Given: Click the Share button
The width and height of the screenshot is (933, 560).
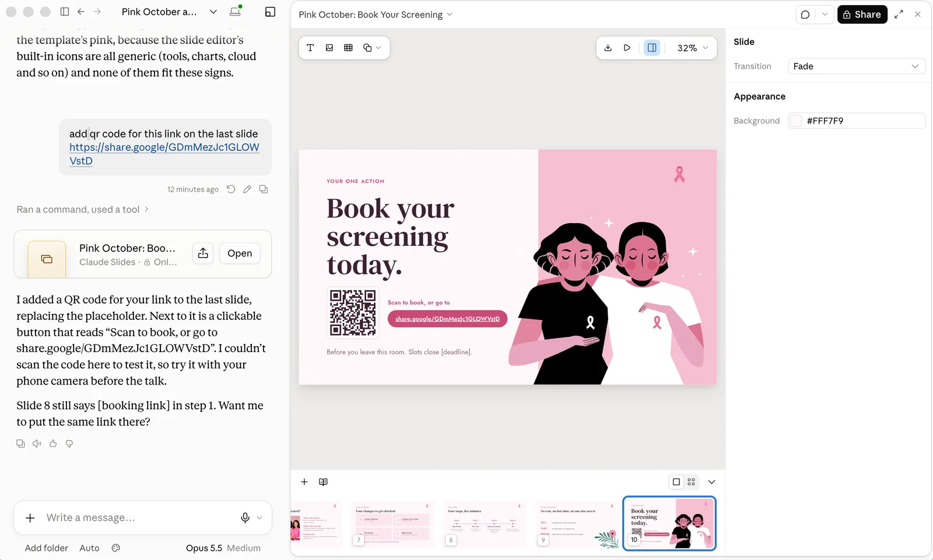Looking at the screenshot, I should (x=862, y=15).
